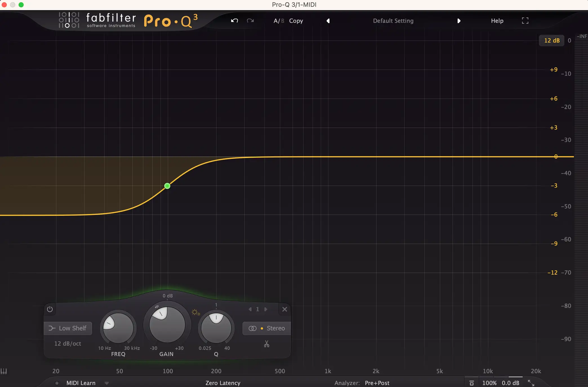Click the resize interface arrows icon
The width and height of the screenshot is (588, 387).
coord(531,383)
